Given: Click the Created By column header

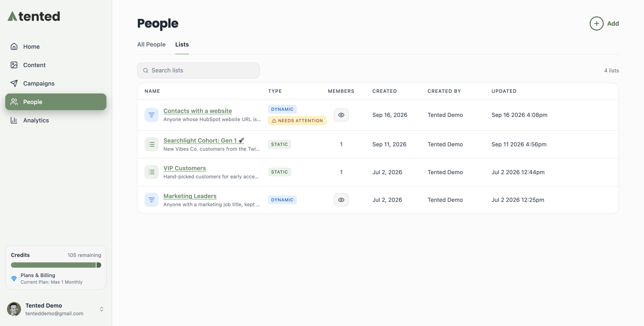Looking at the screenshot, I should coord(444,91).
